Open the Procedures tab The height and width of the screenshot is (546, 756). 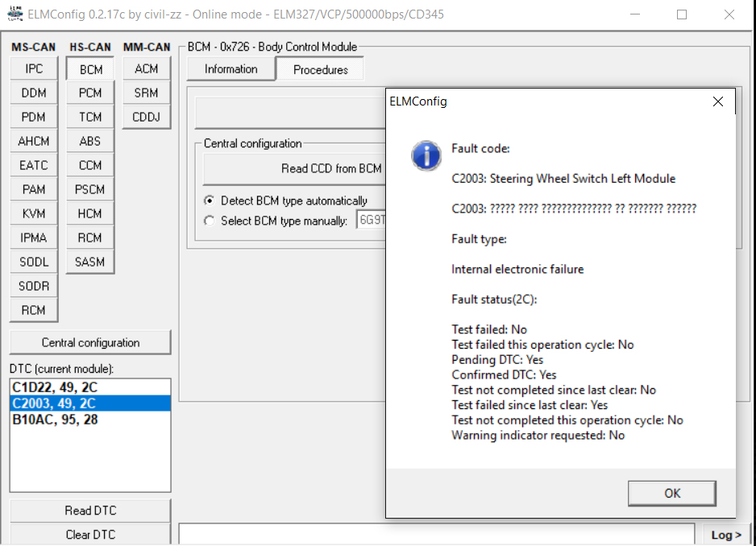(x=320, y=69)
